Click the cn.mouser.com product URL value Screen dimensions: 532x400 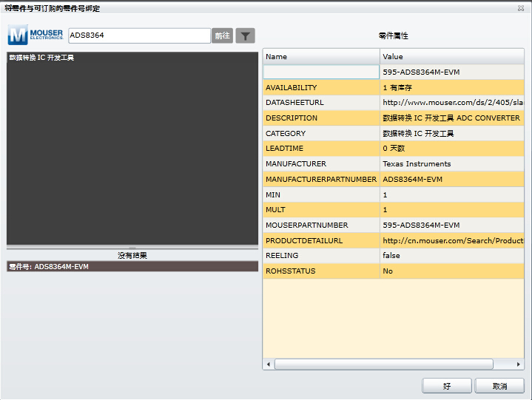coord(452,240)
